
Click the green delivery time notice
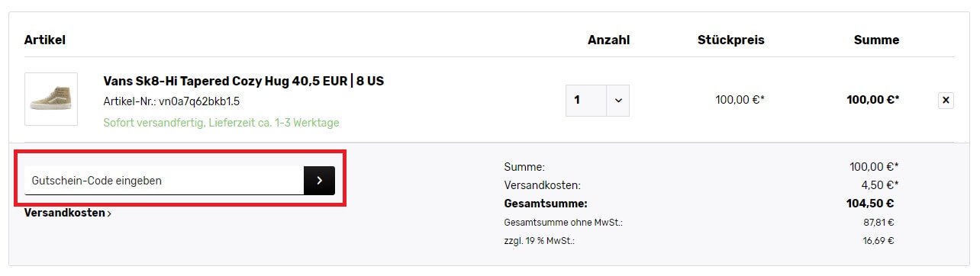[x=221, y=123]
